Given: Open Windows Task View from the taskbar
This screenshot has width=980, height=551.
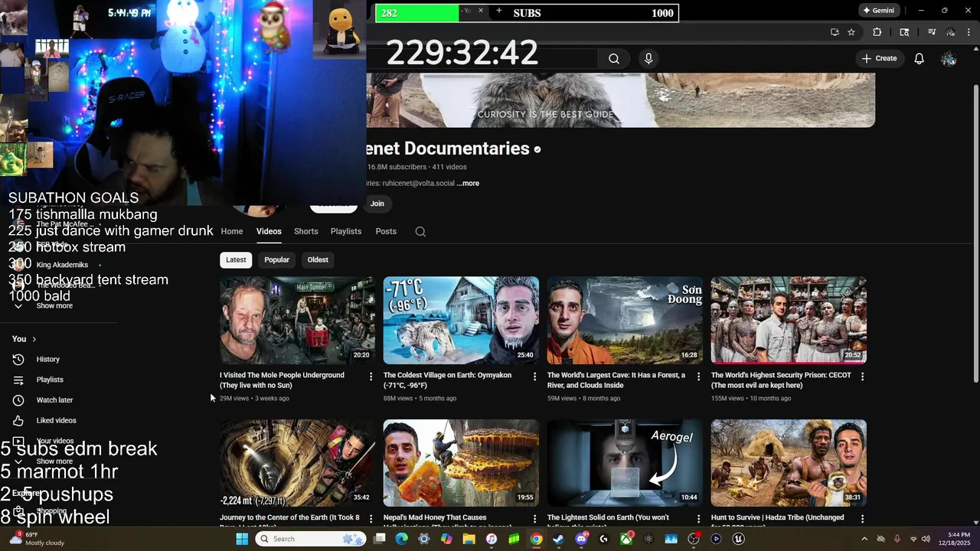Looking at the screenshot, I should [380, 539].
